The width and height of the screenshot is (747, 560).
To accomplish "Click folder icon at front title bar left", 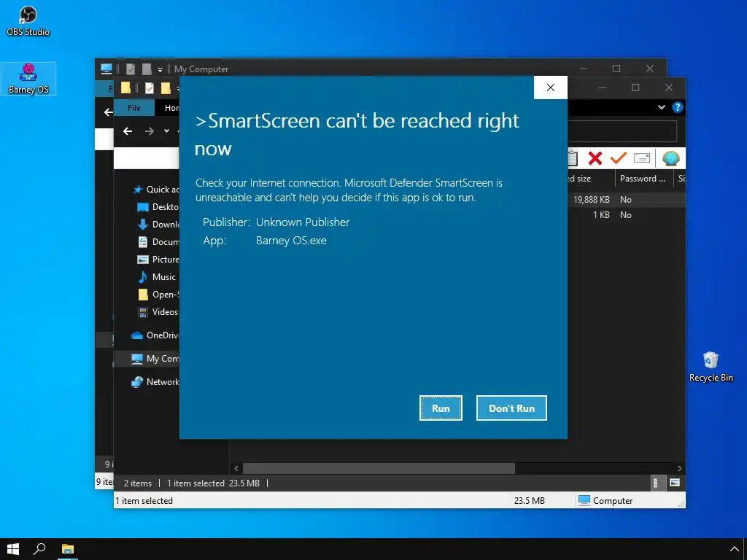I will coord(125,87).
